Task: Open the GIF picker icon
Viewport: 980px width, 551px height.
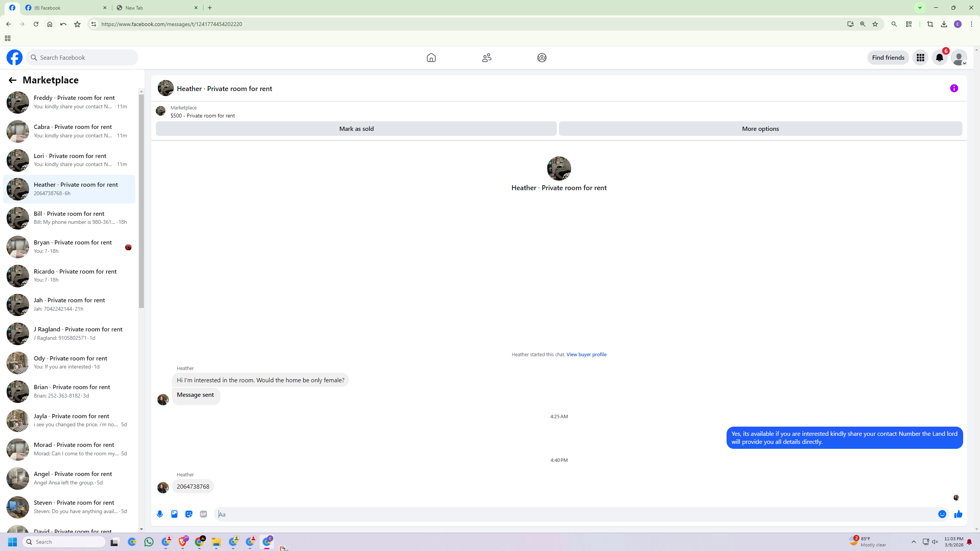Action: [203, 514]
